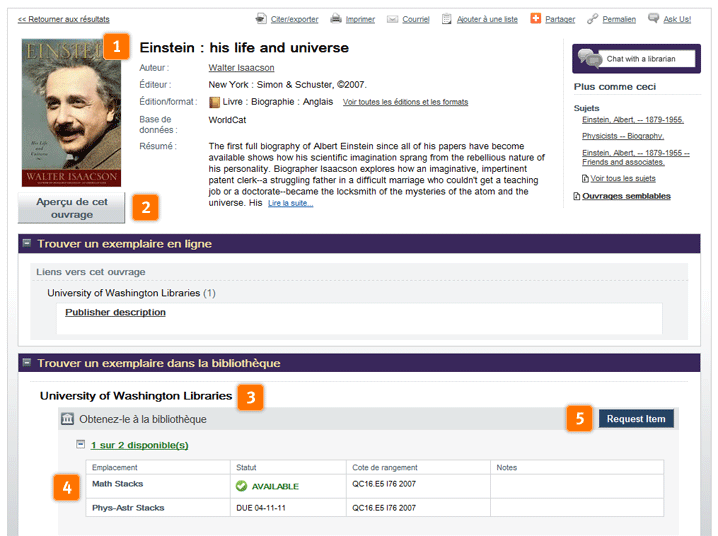The image size is (718, 536).
Task: Click the orange Partager plus icon
Action: pos(536,18)
